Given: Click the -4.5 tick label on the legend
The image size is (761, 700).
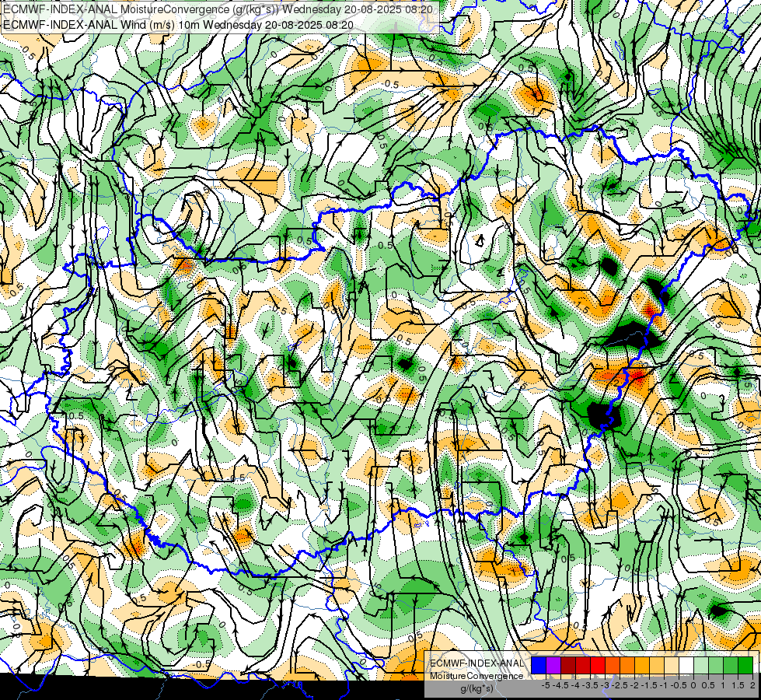Looking at the screenshot, I should (x=560, y=685).
